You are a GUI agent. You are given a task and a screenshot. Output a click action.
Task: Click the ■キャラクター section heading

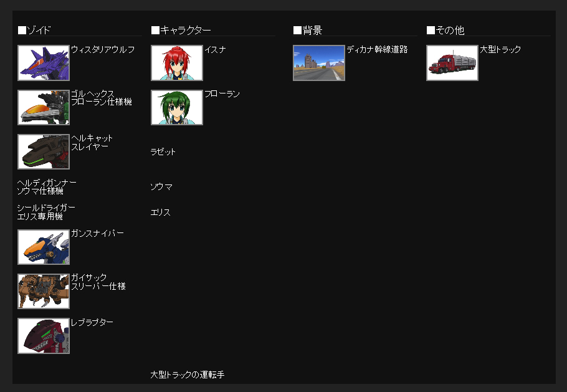tap(181, 30)
